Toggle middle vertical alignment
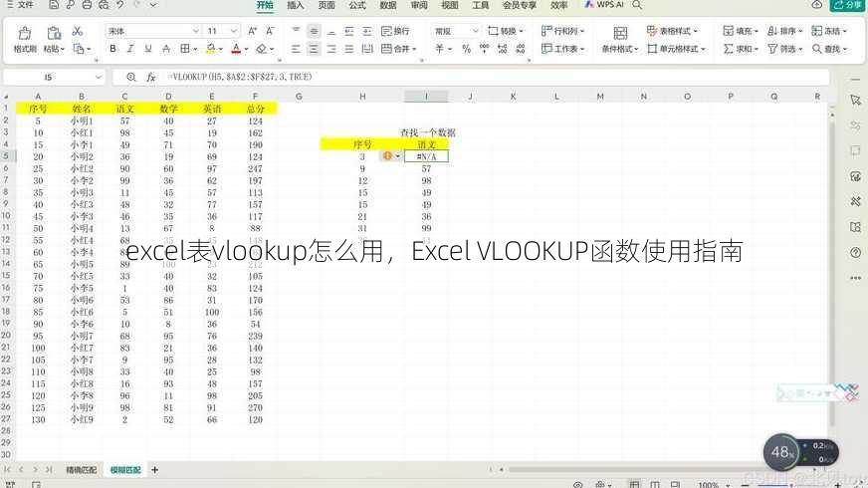This screenshot has width=868, height=488. (314, 31)
